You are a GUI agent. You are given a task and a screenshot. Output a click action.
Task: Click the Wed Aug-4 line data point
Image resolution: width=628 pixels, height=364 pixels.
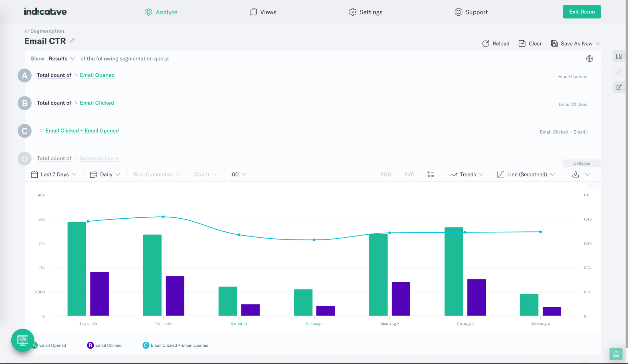click(x=540, y=232)
